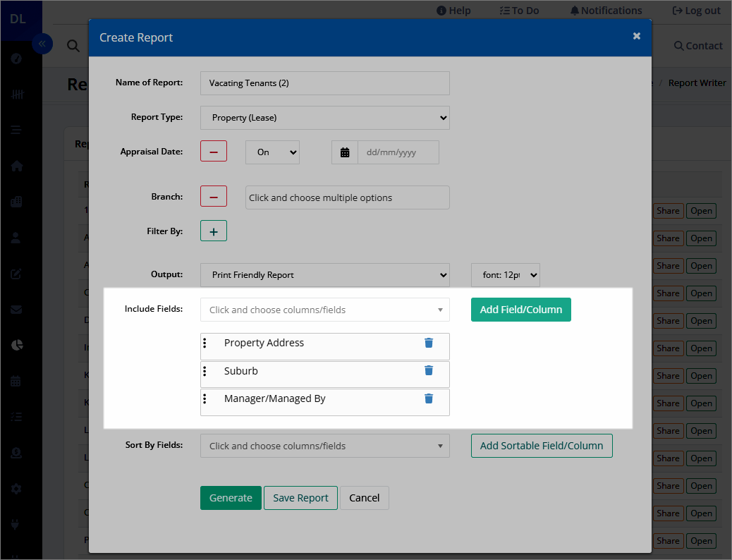View the pie chart reports section
Image resolution: width=732 pixels, height=560 pixels.
tap(16, 345)
